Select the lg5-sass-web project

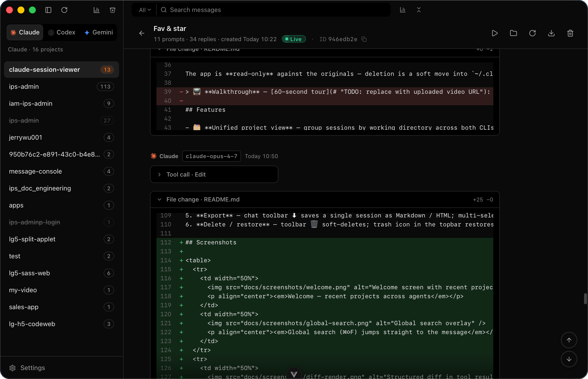(x=62, y=273)
